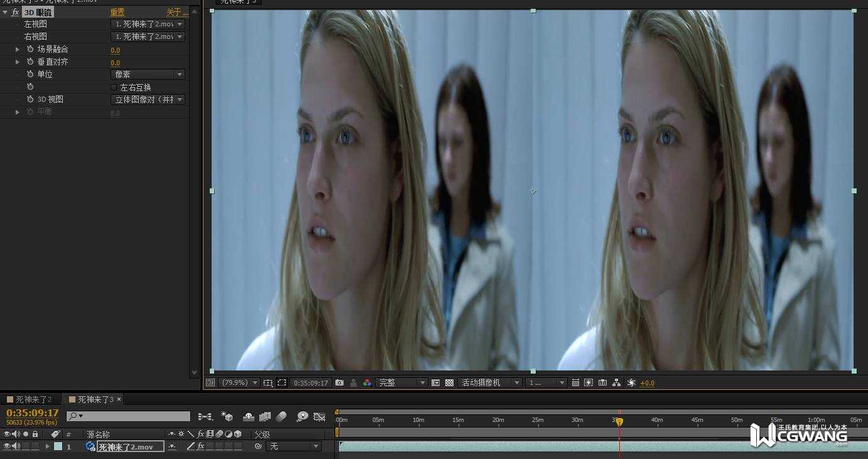Viewport: 868px width, 459px height.
Task: Click the always preview this view icon
Action: point(210,382)
